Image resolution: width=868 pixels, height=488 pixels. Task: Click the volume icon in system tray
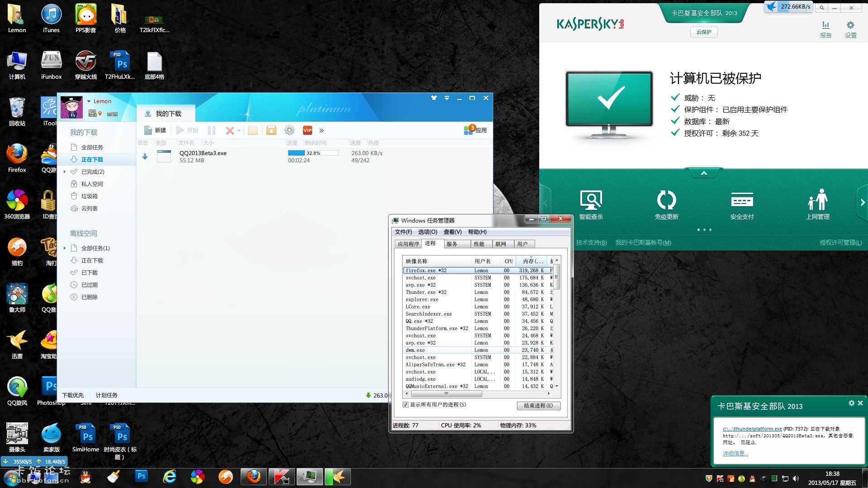[x=796, y=479]
